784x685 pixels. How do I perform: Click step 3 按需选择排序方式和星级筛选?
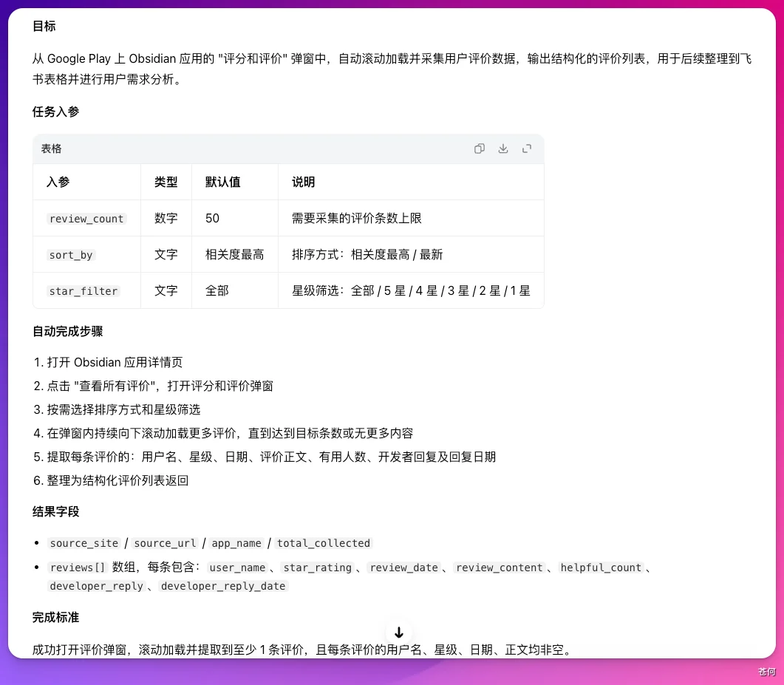tap(117, 409)
